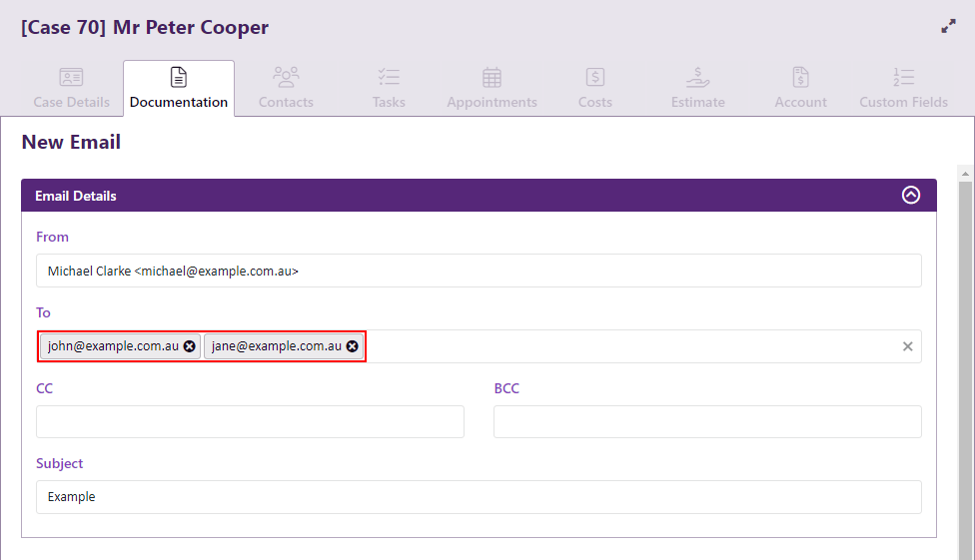The width and height of the screenshot is (975, 560).
Task: Collapse the Email Details section
Action: click(x=910, y=196)
